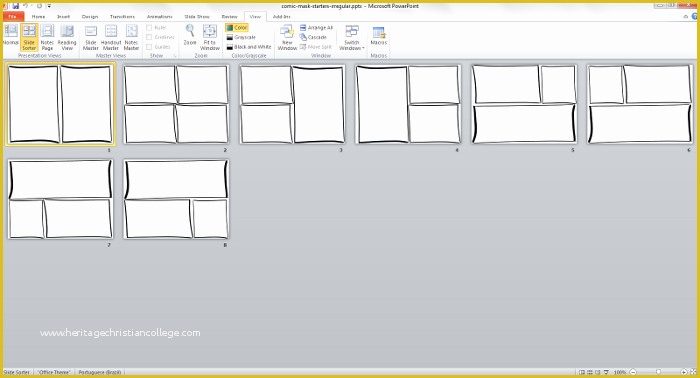The image size is (700, 378).
Task: Switch to the Insert tab
Action: point(63,17)
